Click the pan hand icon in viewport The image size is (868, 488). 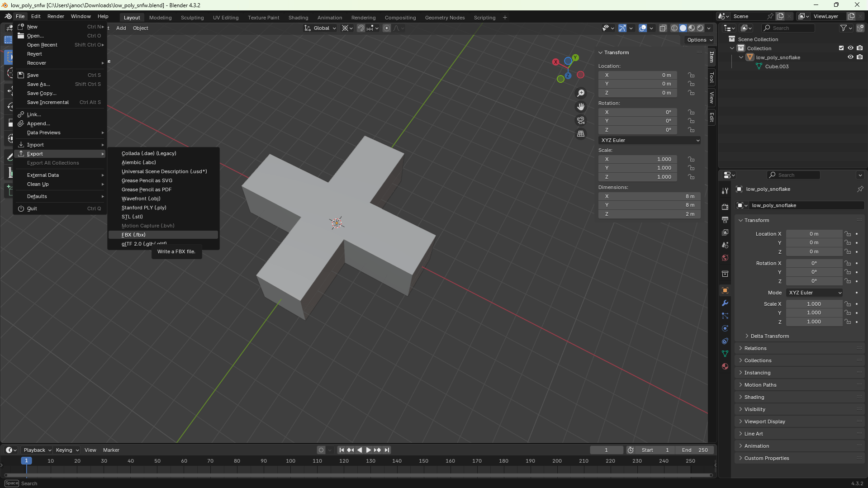pyautogui.click(x=581, y=107)
